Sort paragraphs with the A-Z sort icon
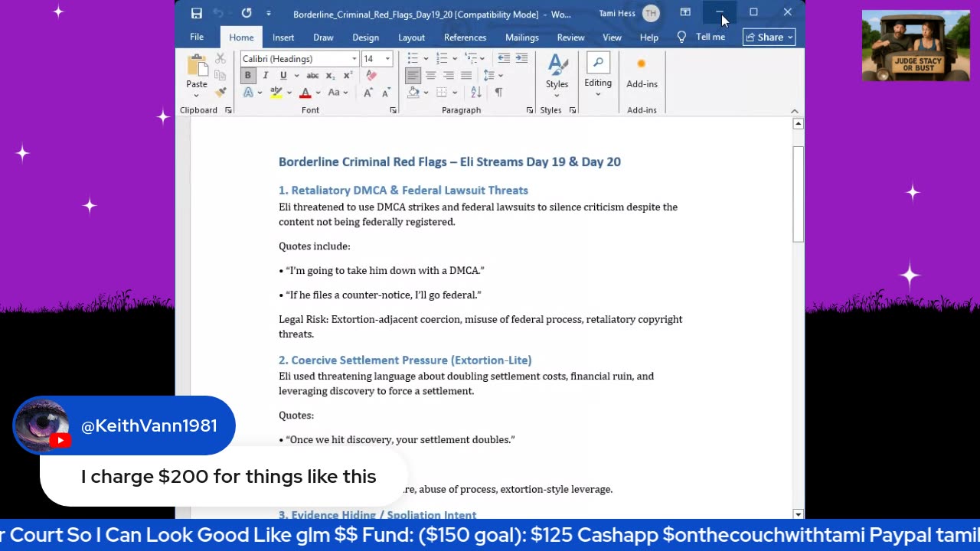The image size is (980, 551). (x=476, y=93)
